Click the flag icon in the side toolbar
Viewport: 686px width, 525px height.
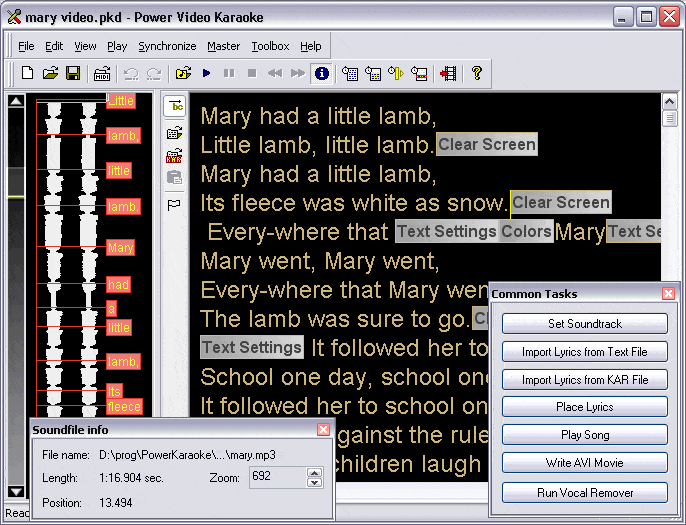pyautogui.click(x=174, y=204)
